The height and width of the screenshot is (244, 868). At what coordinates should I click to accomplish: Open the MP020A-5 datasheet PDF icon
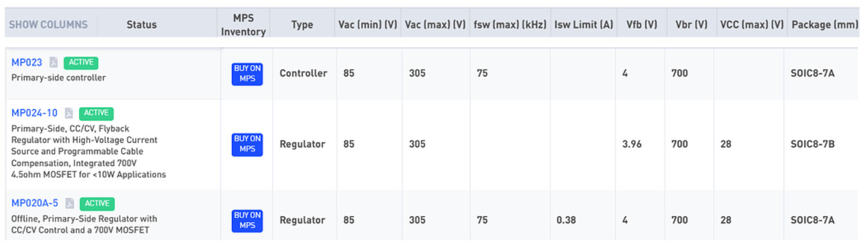(x=70, y=203)
